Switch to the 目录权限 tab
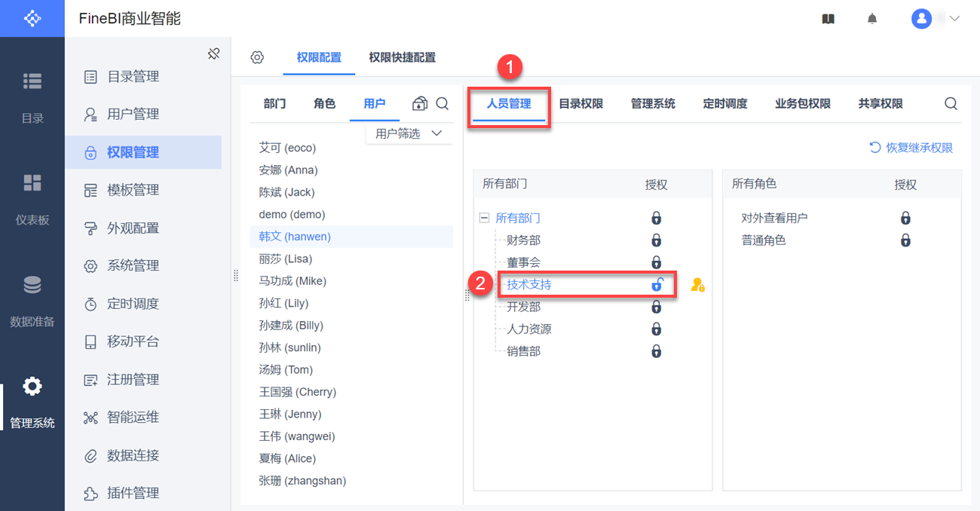Viewport: 980px width, 511px height. coord(580,104)
